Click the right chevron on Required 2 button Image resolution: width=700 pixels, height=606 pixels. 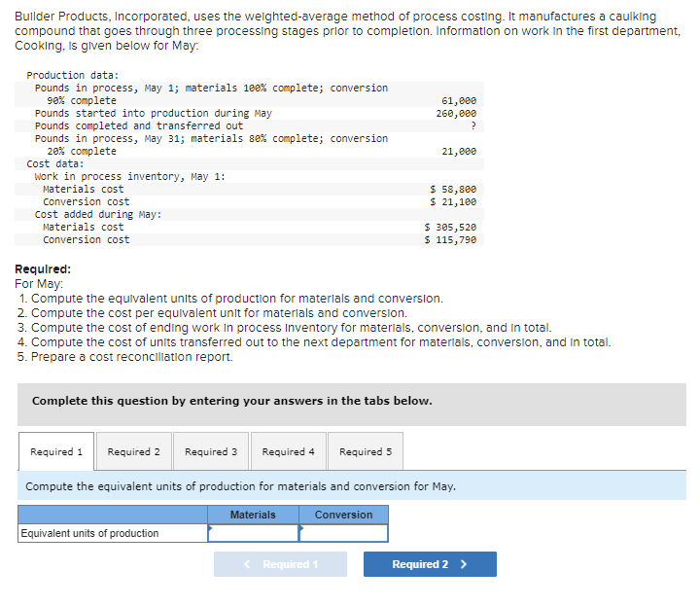pyautogui.click(x=464, y=564)
